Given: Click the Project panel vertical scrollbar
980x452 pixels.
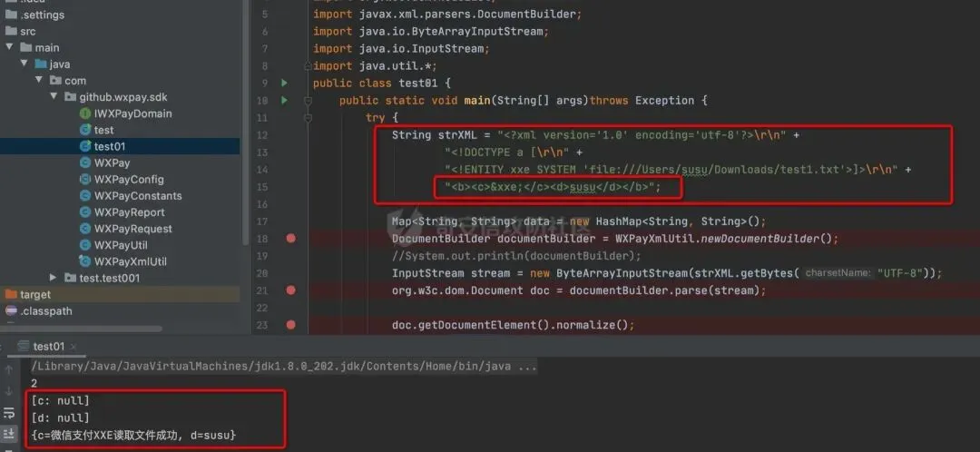Looking at the screenshot, I should tap(246, 122).
